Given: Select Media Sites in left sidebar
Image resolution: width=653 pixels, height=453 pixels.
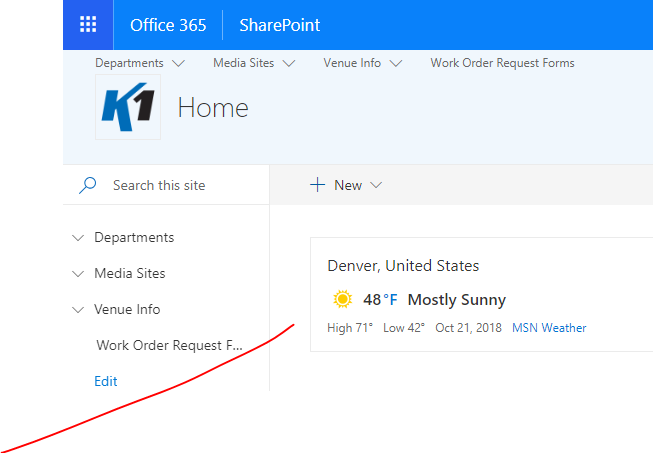Looking at the screenshot, I should point(130,273).
